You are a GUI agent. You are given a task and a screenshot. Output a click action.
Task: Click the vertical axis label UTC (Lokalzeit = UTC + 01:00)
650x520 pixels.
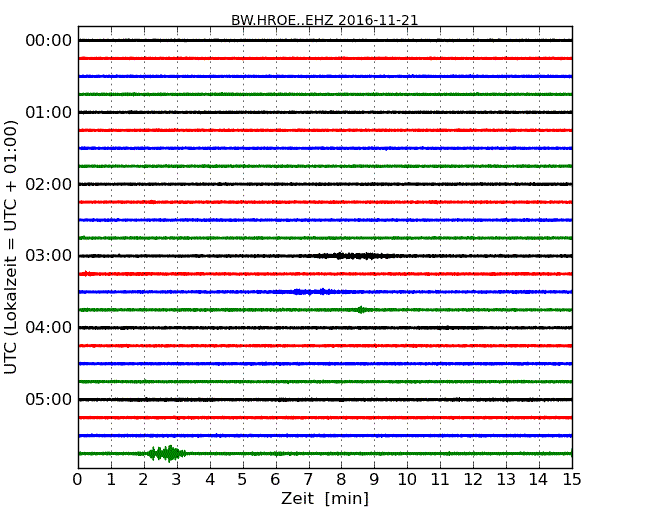11,247
